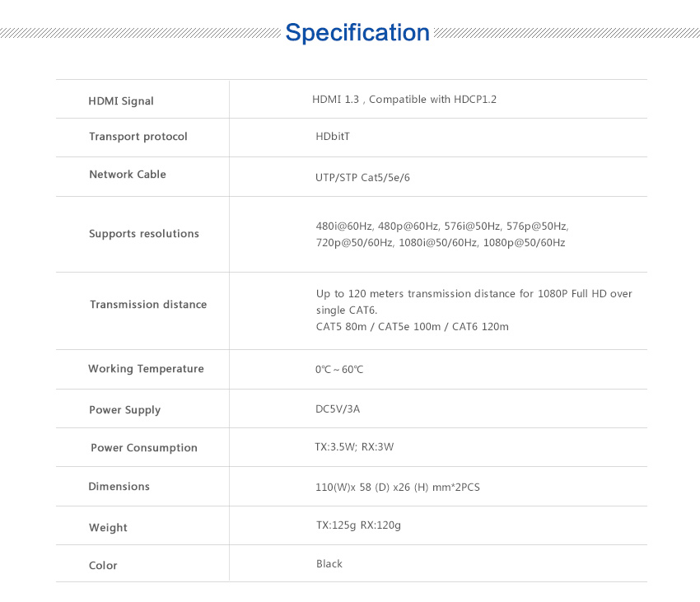Click the HDMI 1.3 HDCP1.2 value
This screenshot has width=700, height=602.
click(x=404, y=100)
